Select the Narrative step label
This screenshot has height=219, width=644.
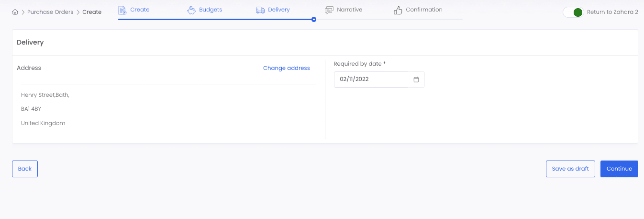point(349,10)
